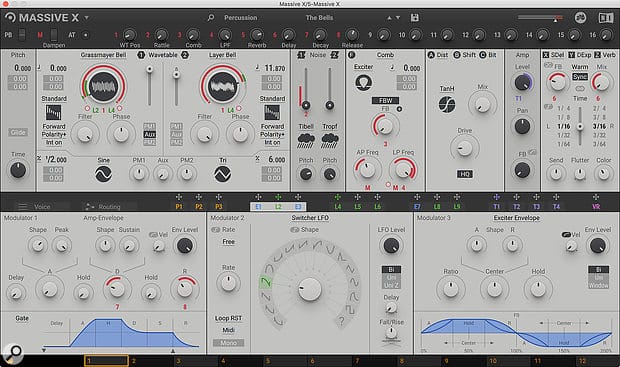The width and height of the screenshot is (620, 367).
Task: Click the move-arrows icon above P1
Action: tap(179, 197)
